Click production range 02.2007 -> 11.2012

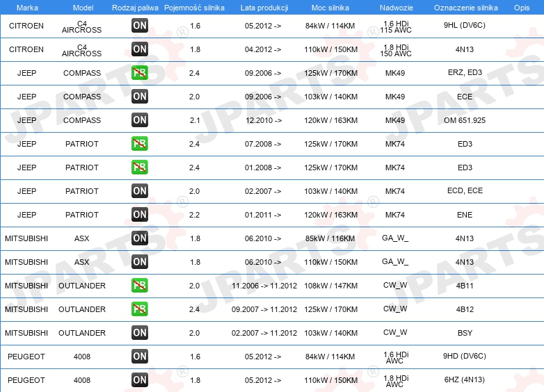[264, 333]
